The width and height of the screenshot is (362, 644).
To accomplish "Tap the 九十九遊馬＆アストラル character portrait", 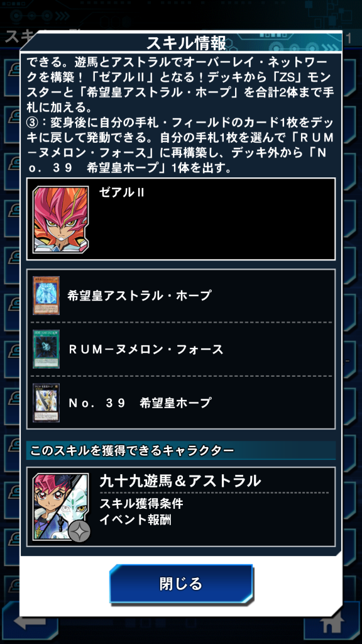I will [x=61, y=506].
